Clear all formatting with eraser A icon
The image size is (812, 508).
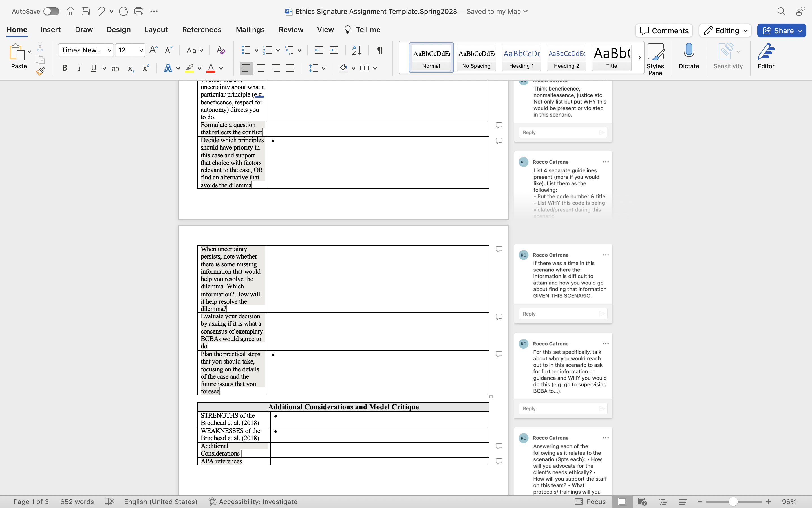(x=220, y=50)
